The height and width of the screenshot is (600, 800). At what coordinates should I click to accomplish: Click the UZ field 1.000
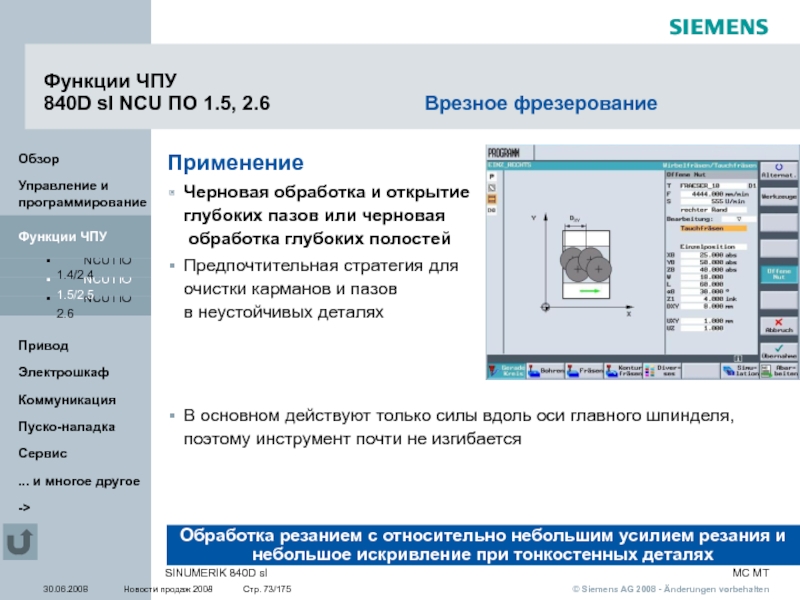point(703,328)
